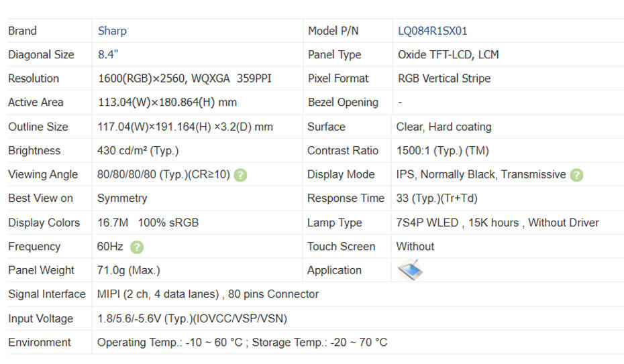The image size is (624, 364).
Task: Select the Oxide TFT-LCD panel type text
Action: pos(448,55)
